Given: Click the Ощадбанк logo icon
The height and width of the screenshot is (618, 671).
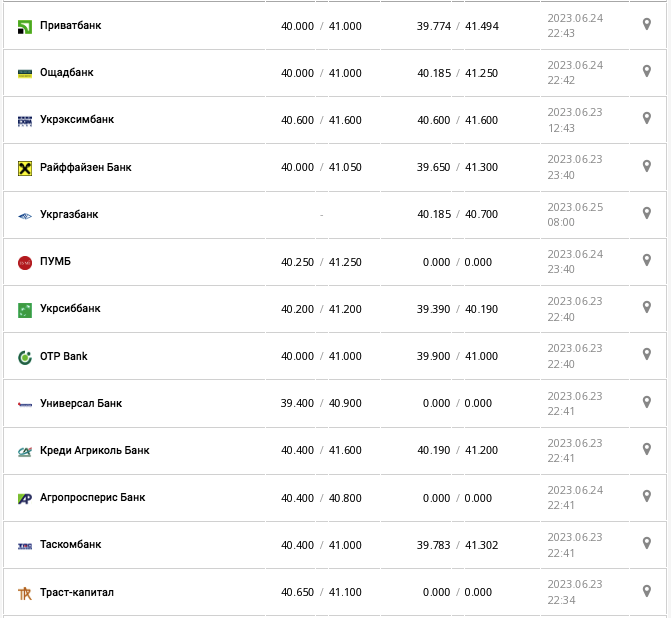Looking at the screenshot, I should coord(25,74).
